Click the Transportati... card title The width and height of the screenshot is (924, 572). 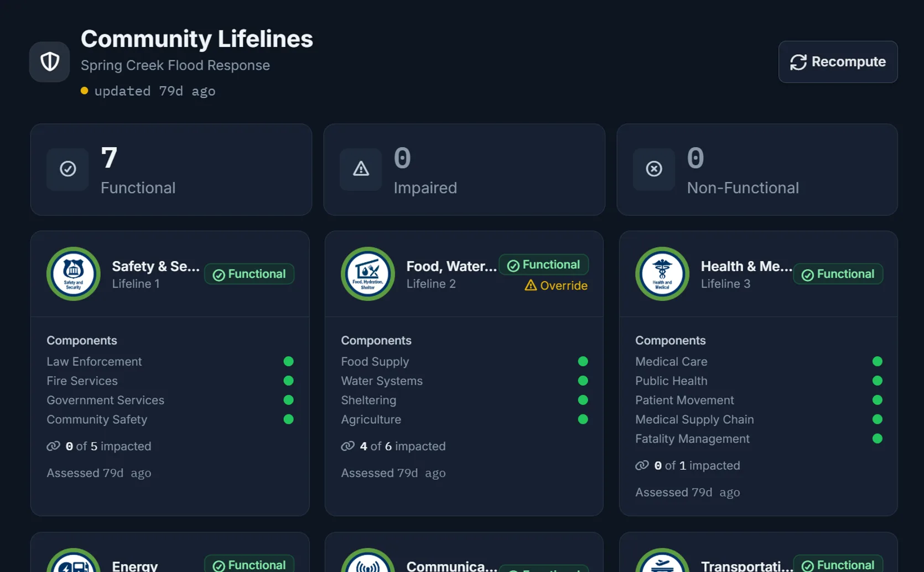746,566
